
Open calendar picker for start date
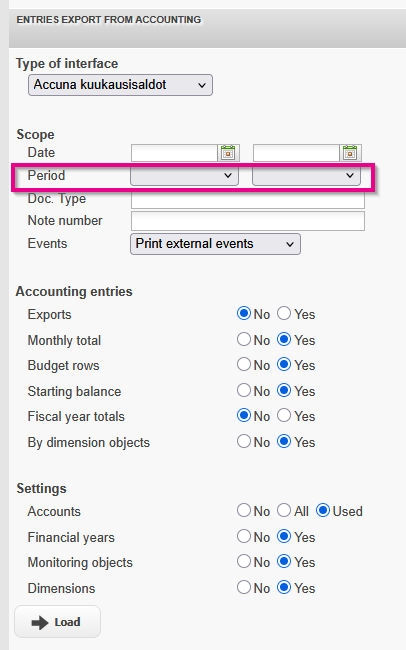pos(228,153)
